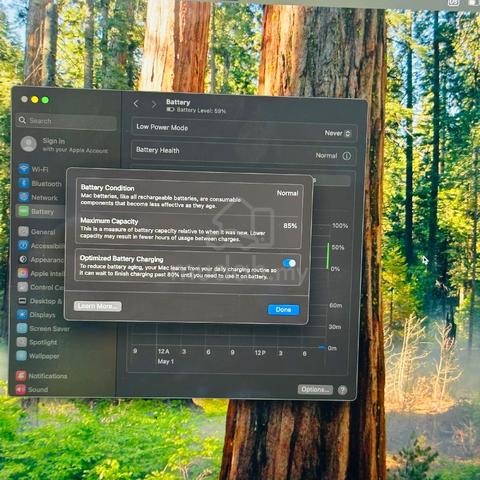Click the Learn More button
Viewport: 480px width, 480px height.
[98, 306]
